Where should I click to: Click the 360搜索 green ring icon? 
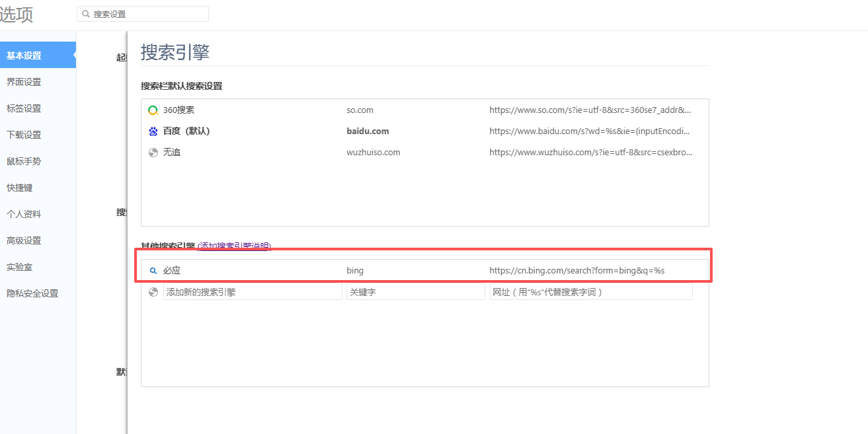pos(153,110)
